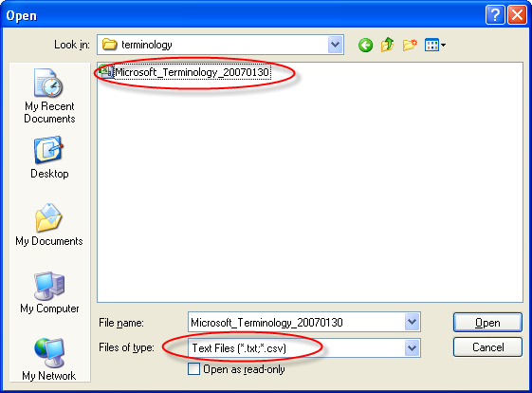
Task: Open My Recent Documents location
Action: click(49, 96)
